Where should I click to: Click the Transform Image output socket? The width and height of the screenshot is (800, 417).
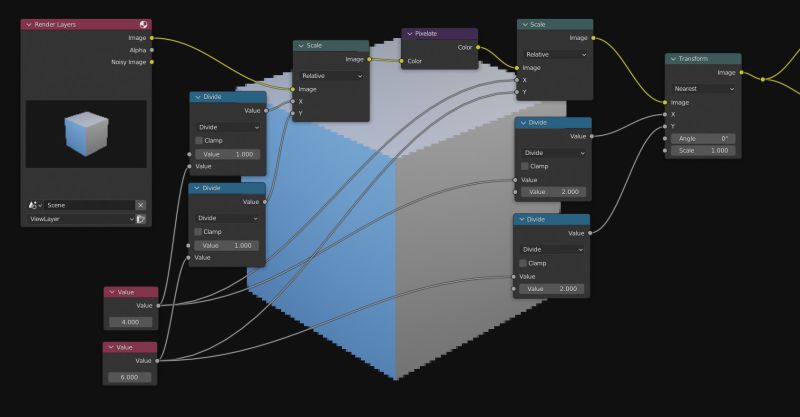click(742, 73)
